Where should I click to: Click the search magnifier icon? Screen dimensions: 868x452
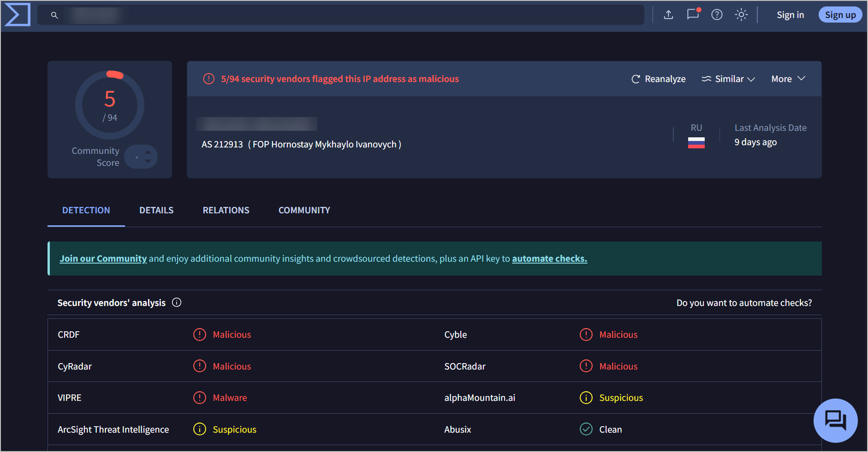pyautogui.click(x=54, y=15)
